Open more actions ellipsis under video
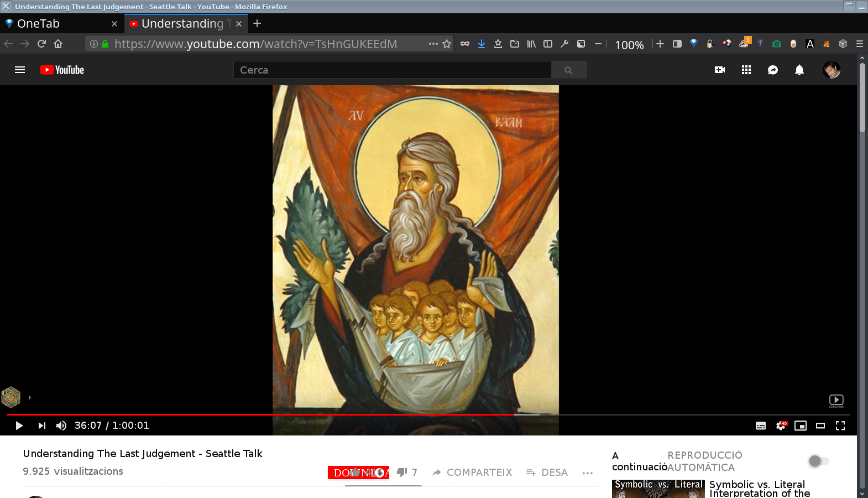This screenshot has height=498, width=868. 587,473
